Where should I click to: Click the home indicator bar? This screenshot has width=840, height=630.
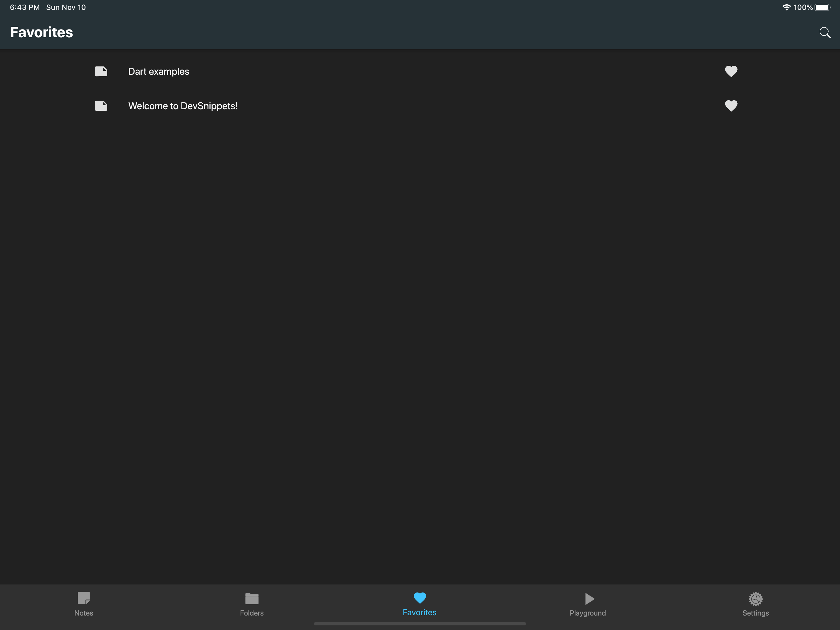coord(420,624)
